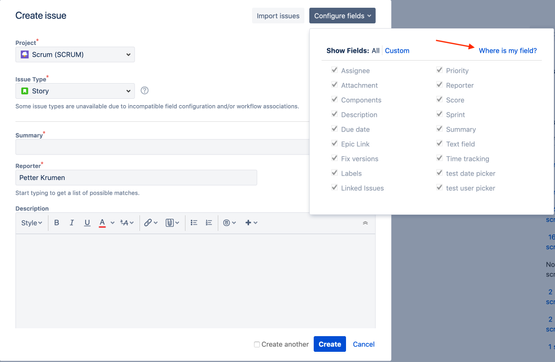Open the attachment insert dropdown

[172, 223]
